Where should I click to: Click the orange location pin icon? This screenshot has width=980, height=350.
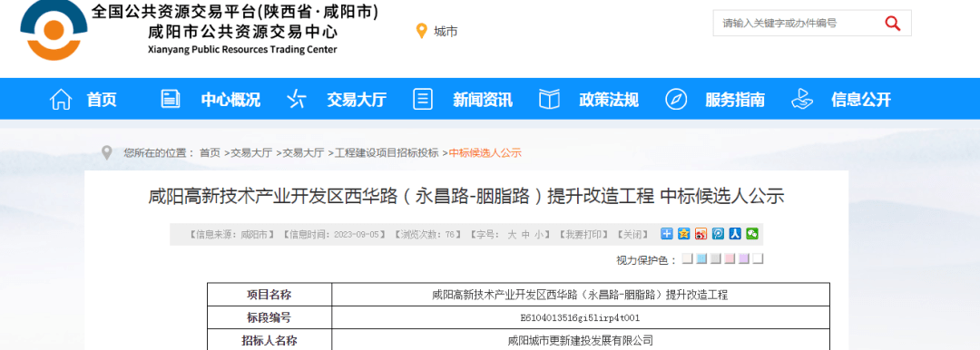[x=422, y=31]
